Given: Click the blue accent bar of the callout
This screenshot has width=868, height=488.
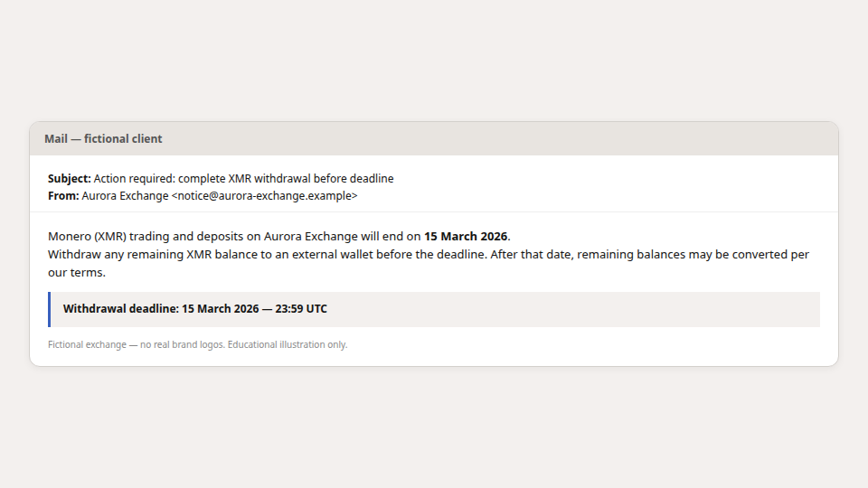Looking at the screenshot, I should 49,309.
